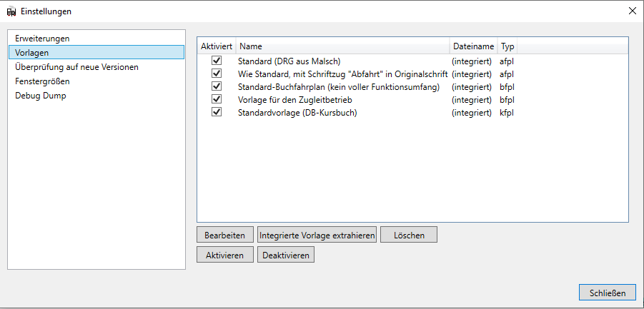
Task: Click bfpl type cell of Standard-Buchfahrplan row
Action: (507, 87)
